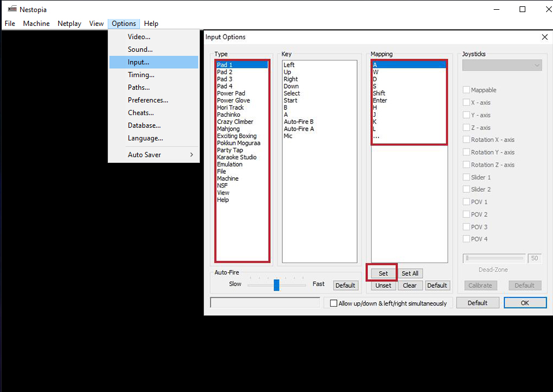This screenshot has height=392, width=553.
Task: Toggle the Rotation Y - axis checkbox
Action: 466,153
